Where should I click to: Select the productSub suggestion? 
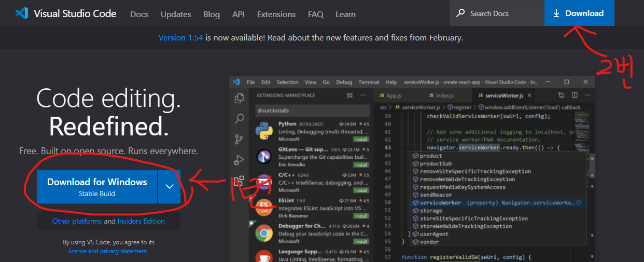tap(497, 163)
